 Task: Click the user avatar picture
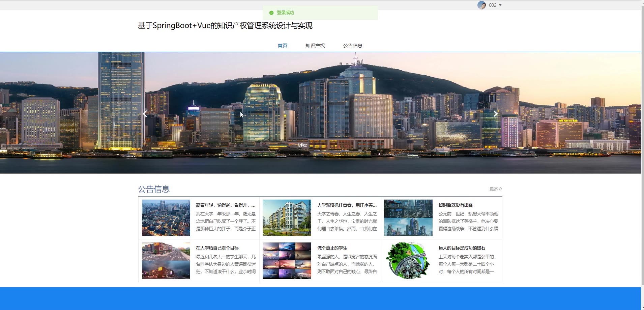point(481,5)
